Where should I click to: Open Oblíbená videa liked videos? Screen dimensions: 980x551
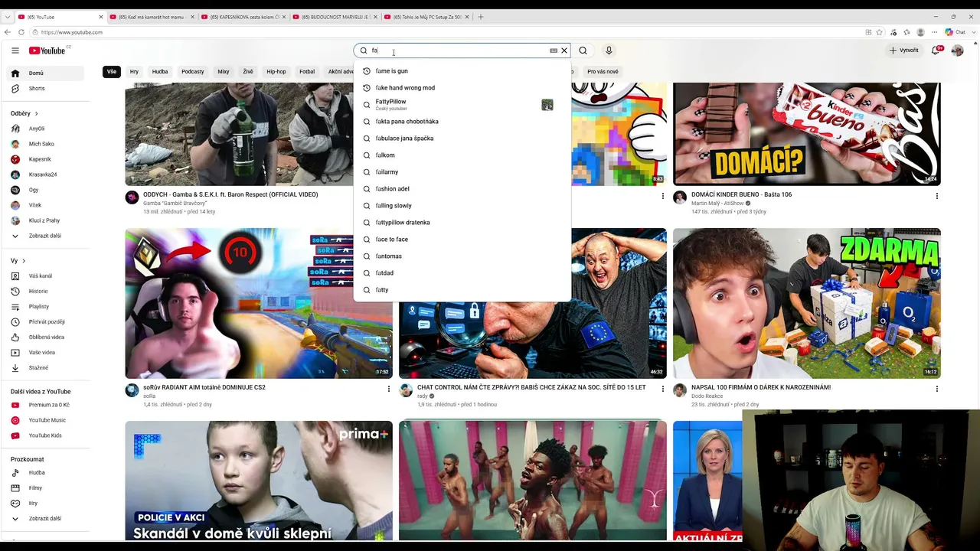coord(45,337)
